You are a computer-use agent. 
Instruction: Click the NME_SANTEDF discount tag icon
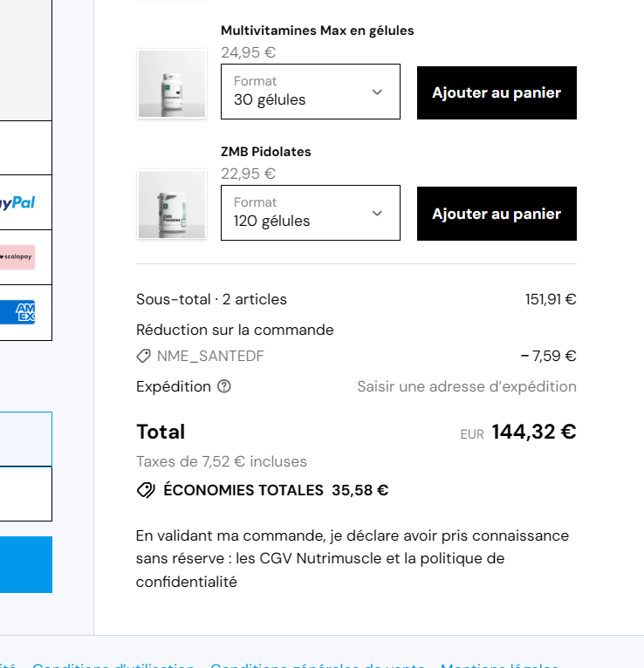click(144, 356)
